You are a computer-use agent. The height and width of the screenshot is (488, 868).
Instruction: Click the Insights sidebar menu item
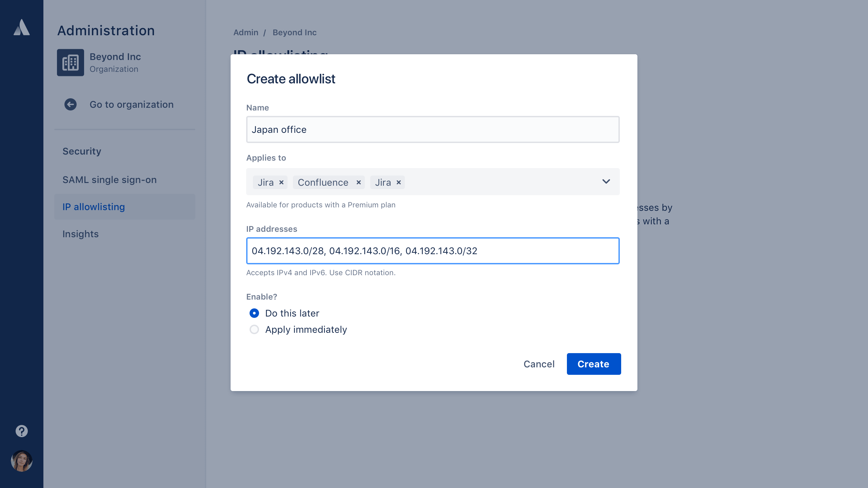click(80, 233)
